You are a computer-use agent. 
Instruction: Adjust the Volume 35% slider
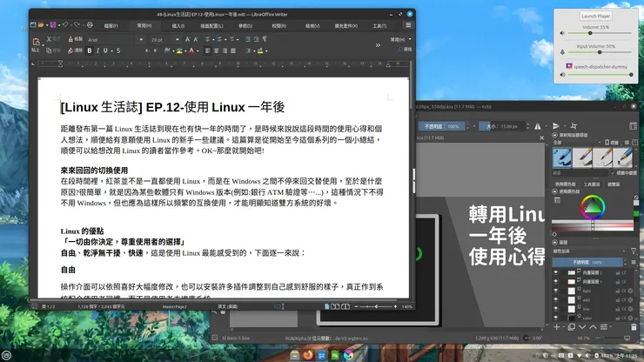tap(600, 33)
